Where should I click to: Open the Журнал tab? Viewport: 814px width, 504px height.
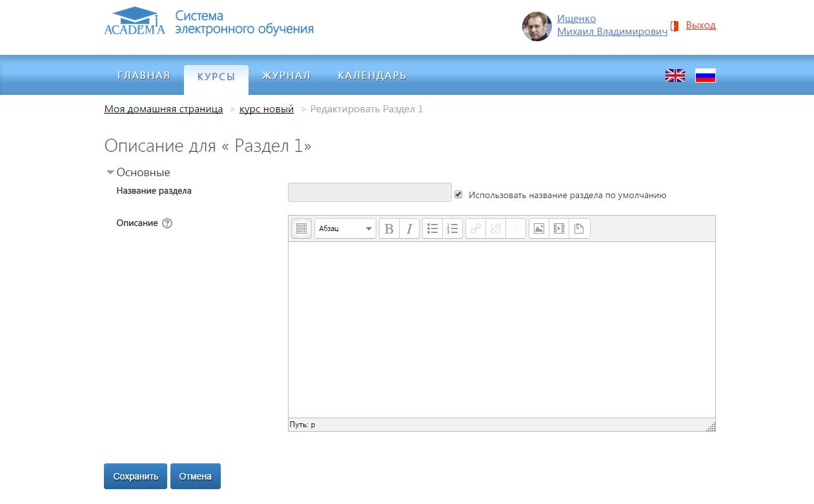point(286,76)
